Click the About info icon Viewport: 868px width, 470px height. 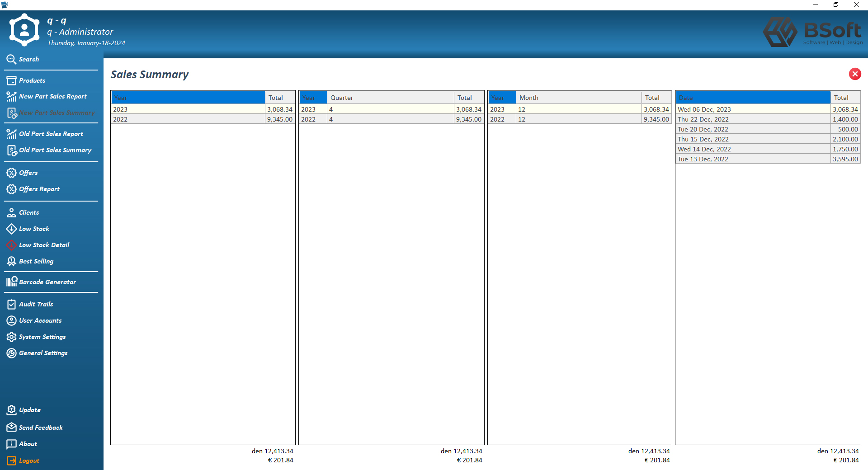[11, 444]
